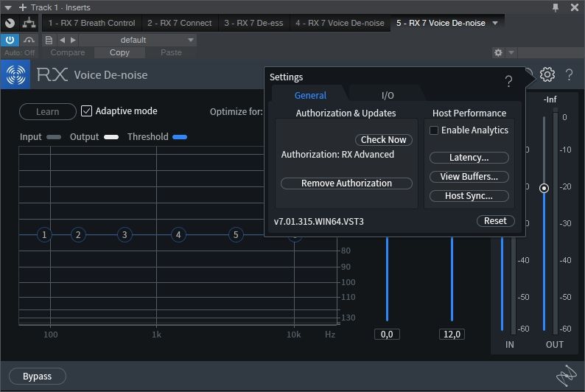This screenshot has height=392, width=585.
Task: Go to the previous preset arrow
Action: 62,40
